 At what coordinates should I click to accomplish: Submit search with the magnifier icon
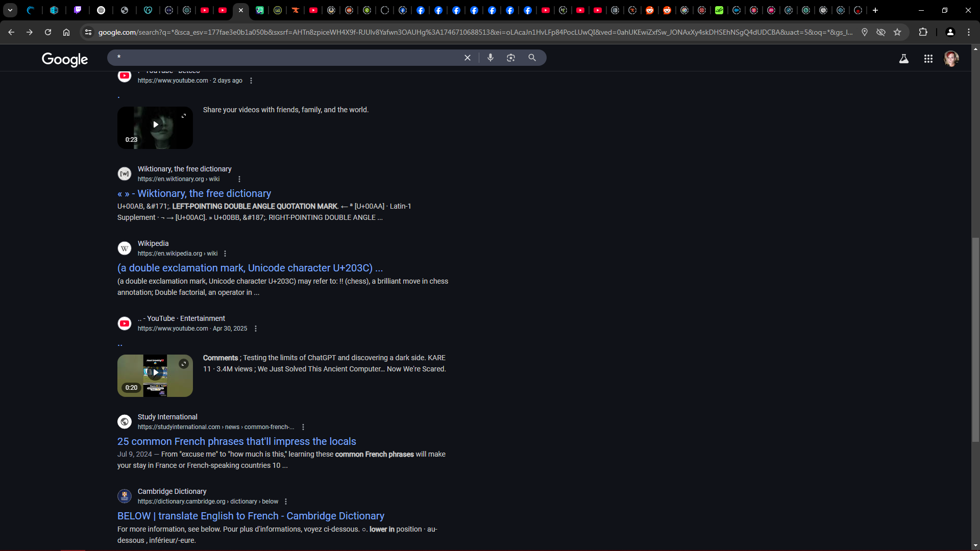click(532, 58)
